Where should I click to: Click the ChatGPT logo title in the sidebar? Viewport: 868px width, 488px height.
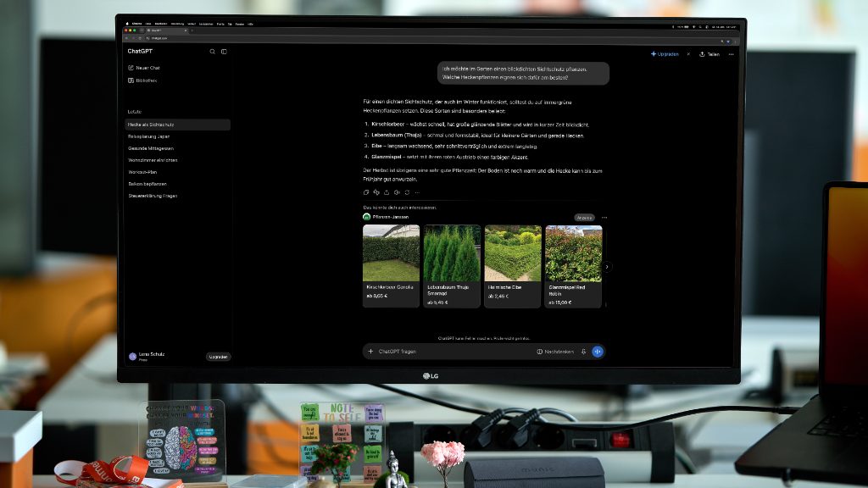tap(140, 51)
